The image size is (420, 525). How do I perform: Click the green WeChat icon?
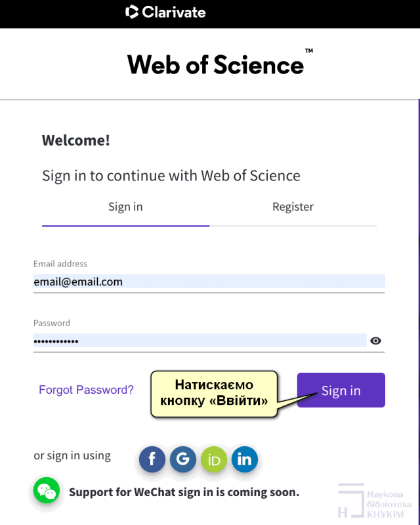47,490
